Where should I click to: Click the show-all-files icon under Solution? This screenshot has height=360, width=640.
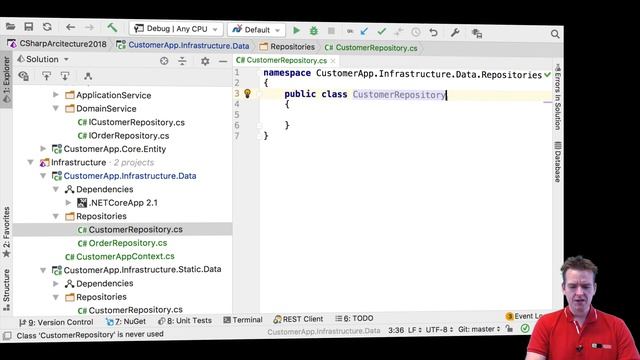[x=24, y=76]
